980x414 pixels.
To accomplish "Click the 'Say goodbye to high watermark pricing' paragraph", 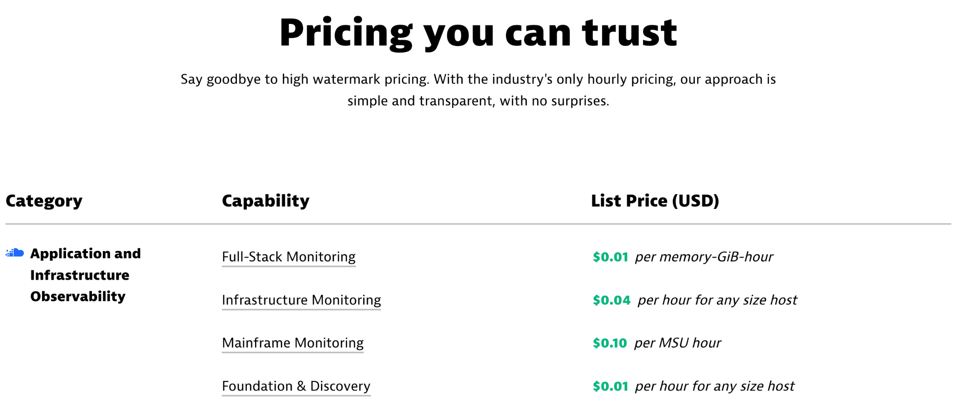I will tap(478, 90).
